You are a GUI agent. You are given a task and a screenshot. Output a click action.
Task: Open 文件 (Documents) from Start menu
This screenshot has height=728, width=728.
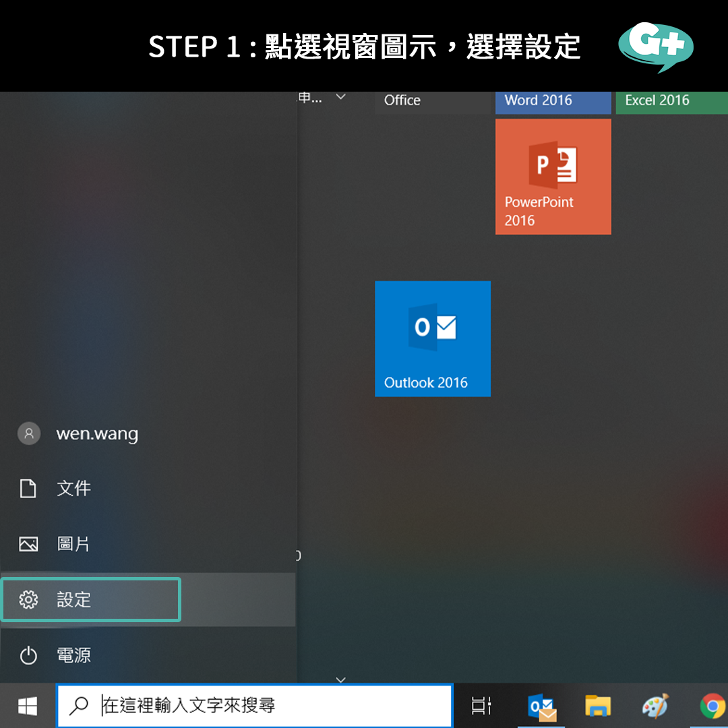pyautogui.click(x=148, y=489)
